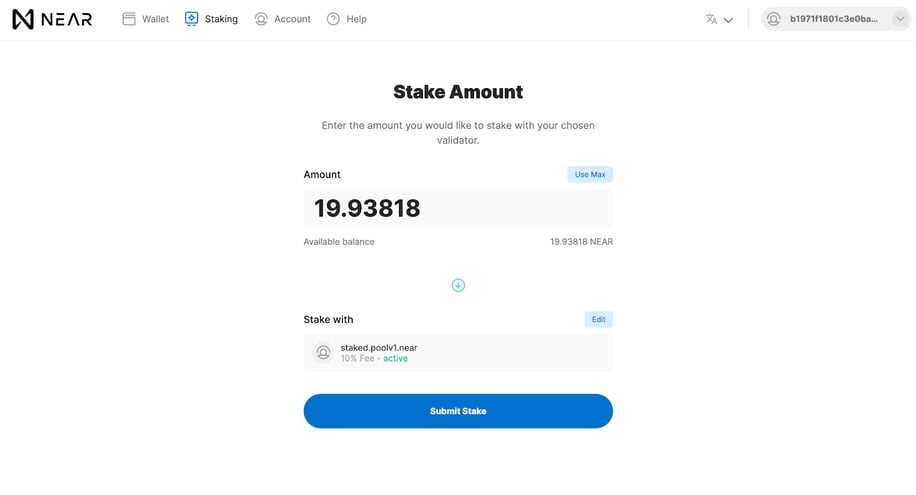Expand the language selector chevron
The image size is (916, 495).
(x=728, y=20)
